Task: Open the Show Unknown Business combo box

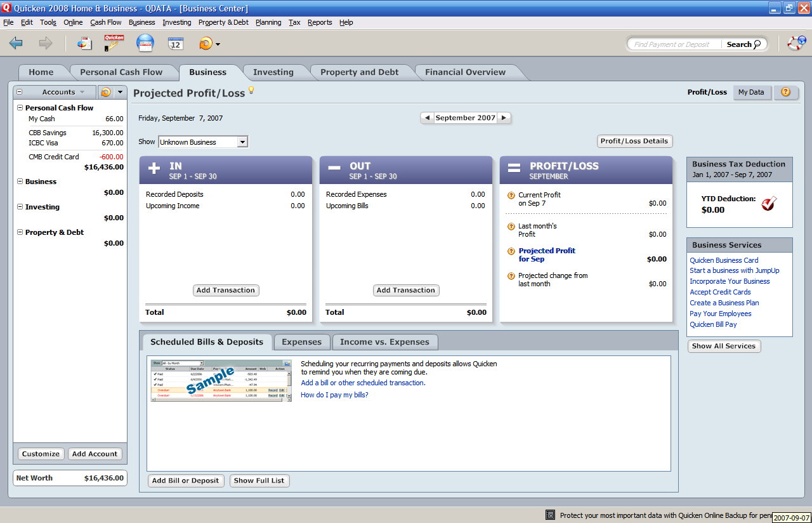Action: pyautogui.click(x=203, y=142)
